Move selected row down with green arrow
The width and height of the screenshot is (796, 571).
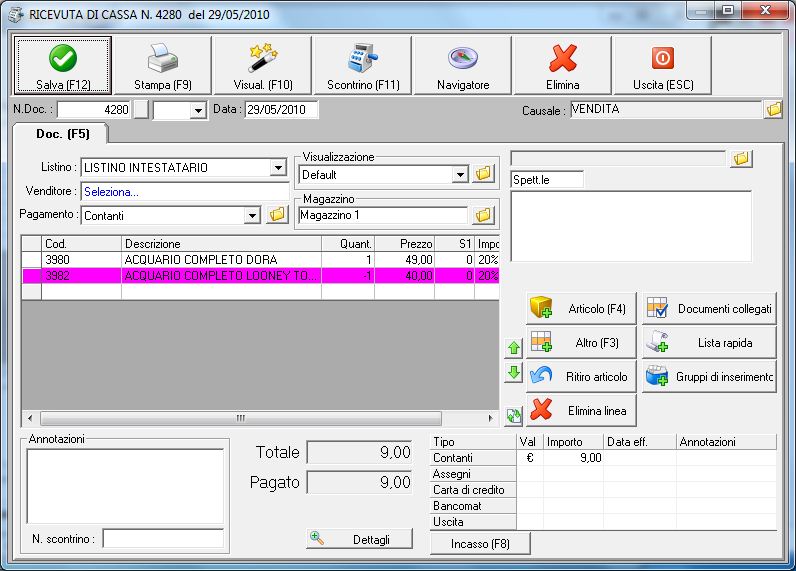point(514,373)
